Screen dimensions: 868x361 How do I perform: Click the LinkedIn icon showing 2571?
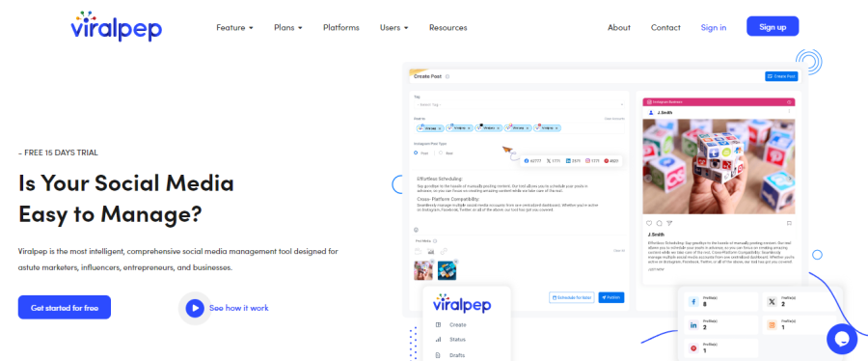click(x=568, y=160)
